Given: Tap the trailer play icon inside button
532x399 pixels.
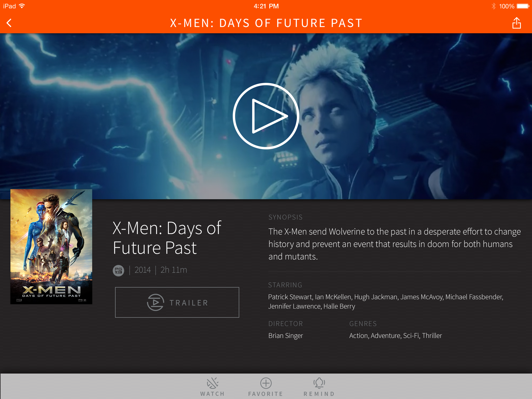Looking at the screenshot, I should [155, 302].
